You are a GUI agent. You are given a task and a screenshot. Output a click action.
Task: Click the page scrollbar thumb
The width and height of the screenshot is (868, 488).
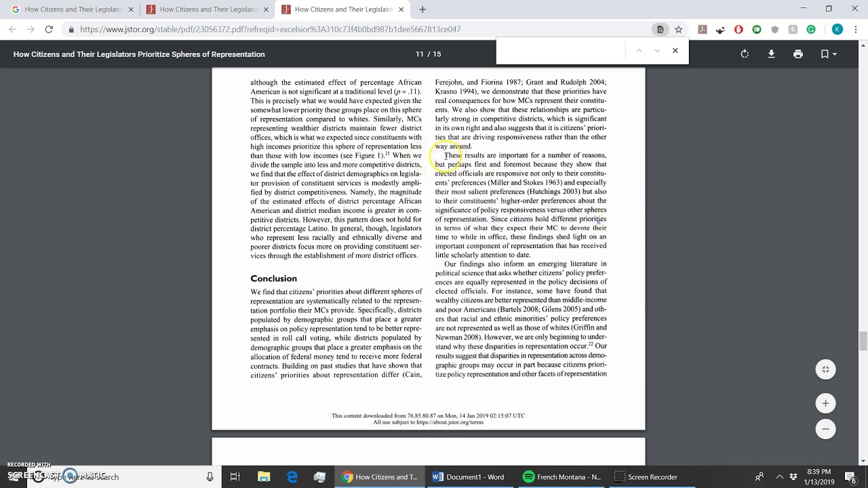click(863, 340)
